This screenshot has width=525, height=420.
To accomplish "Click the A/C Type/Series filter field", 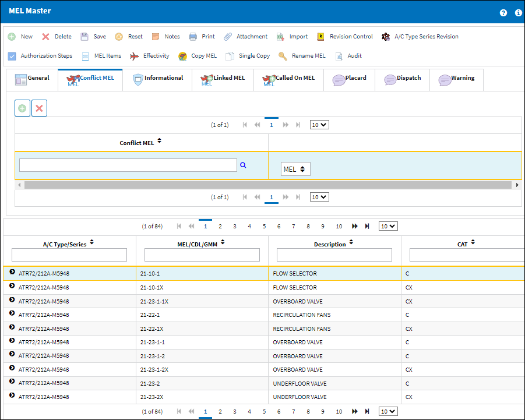I will coord(69,255).
